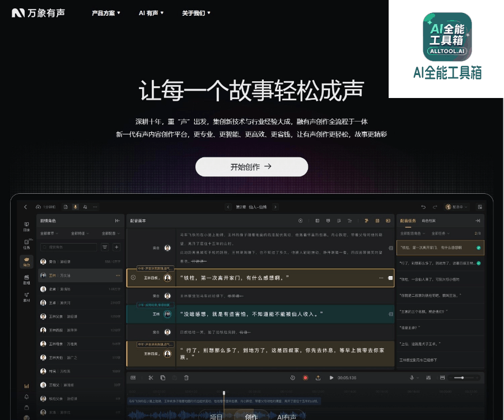504x420 pixels.
Task: Click the scissors cut icon
Action: (x=151, y=378)
